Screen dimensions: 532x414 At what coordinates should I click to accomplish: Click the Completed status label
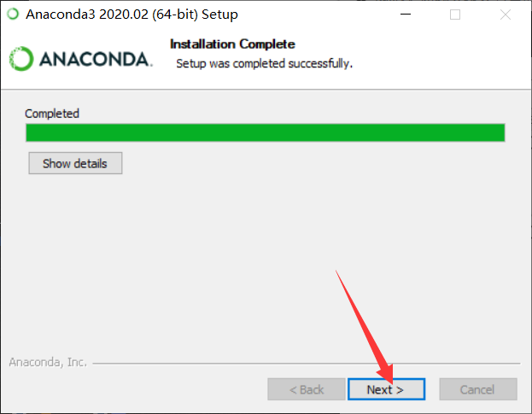click(x=52, y=114)
